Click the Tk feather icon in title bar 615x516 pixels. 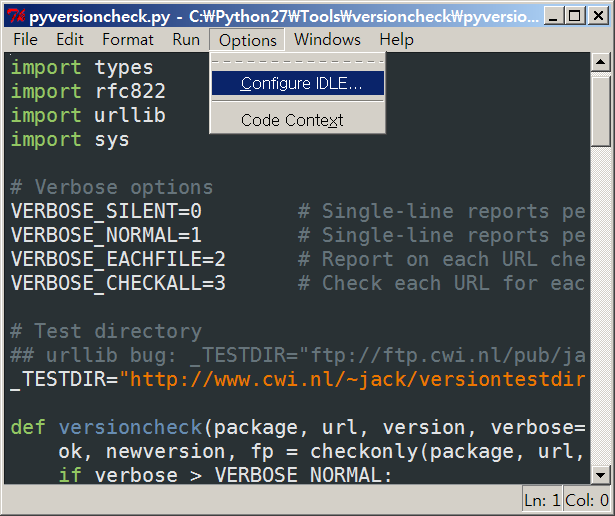[16, 16]
